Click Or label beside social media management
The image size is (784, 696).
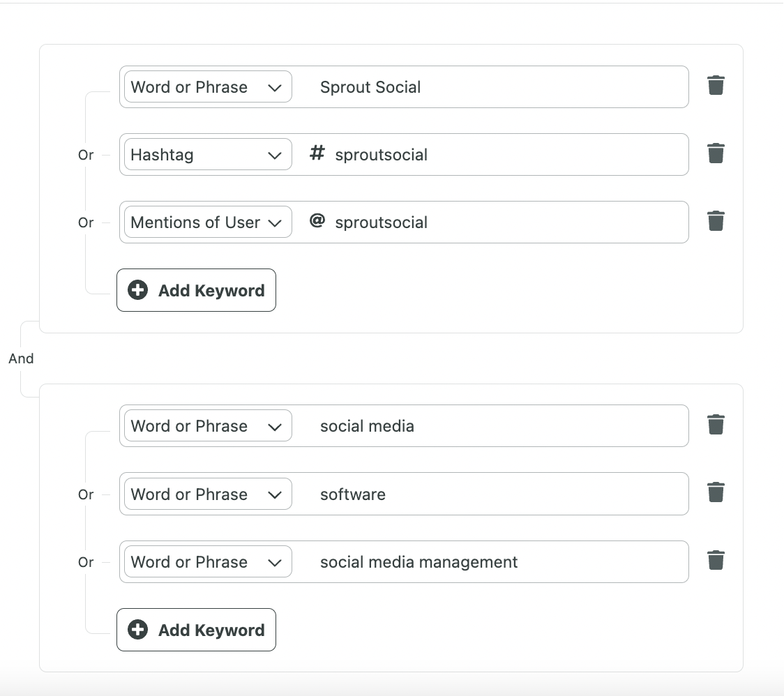point(86,562)
